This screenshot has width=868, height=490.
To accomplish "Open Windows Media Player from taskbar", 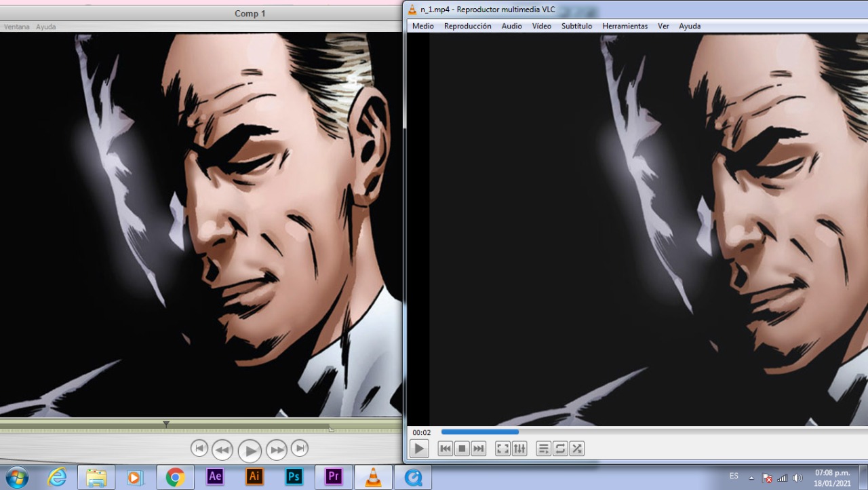I will [x=134, y=477].
